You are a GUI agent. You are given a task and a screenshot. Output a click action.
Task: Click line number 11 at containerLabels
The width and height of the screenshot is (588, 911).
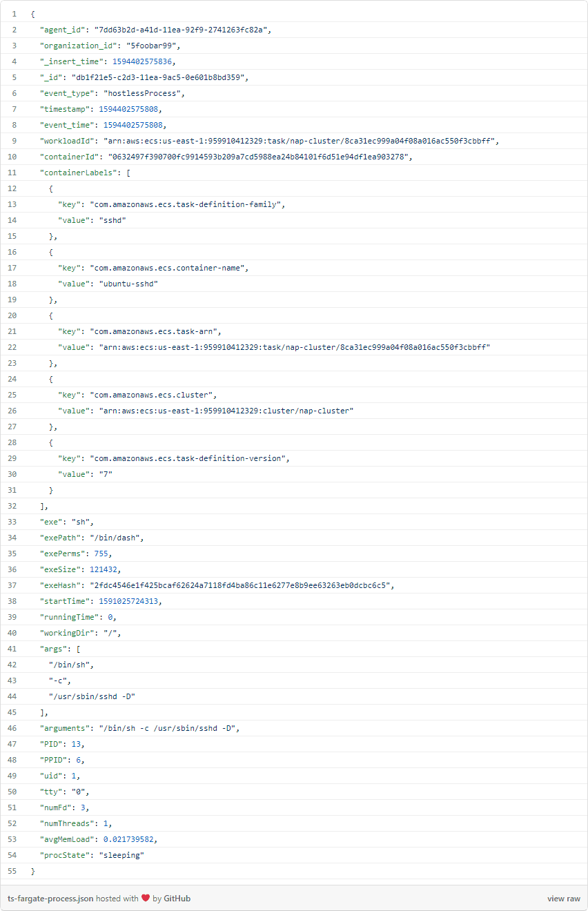click(14, 173)
